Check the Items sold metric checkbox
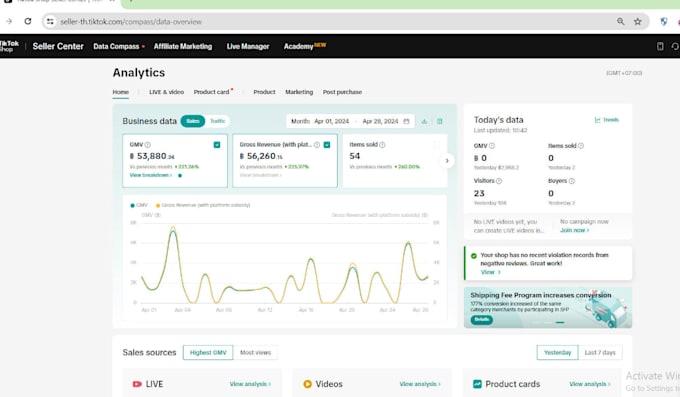 [x=437, y=145]
